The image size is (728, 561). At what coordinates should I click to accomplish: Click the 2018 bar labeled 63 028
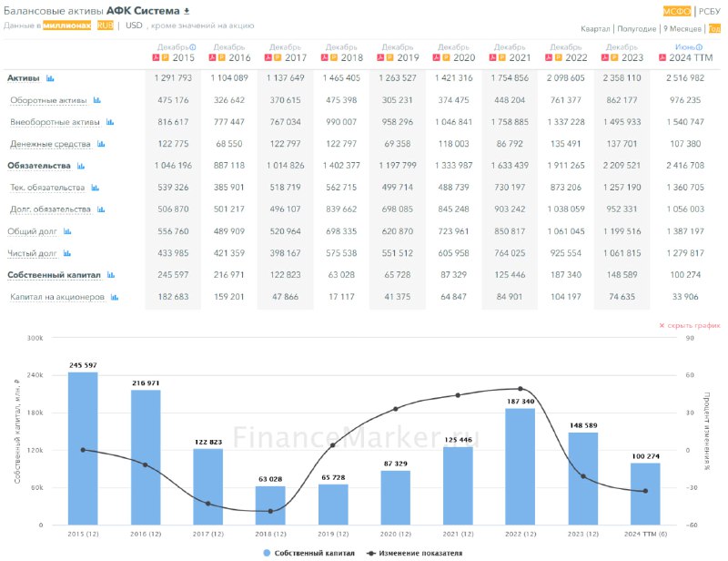270,505
